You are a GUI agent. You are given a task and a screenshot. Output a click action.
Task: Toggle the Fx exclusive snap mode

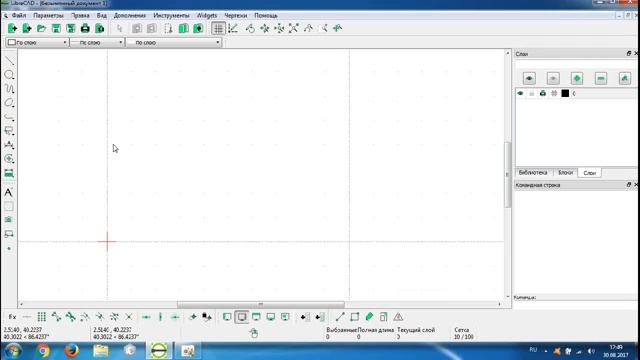click(x=12, y=317)
